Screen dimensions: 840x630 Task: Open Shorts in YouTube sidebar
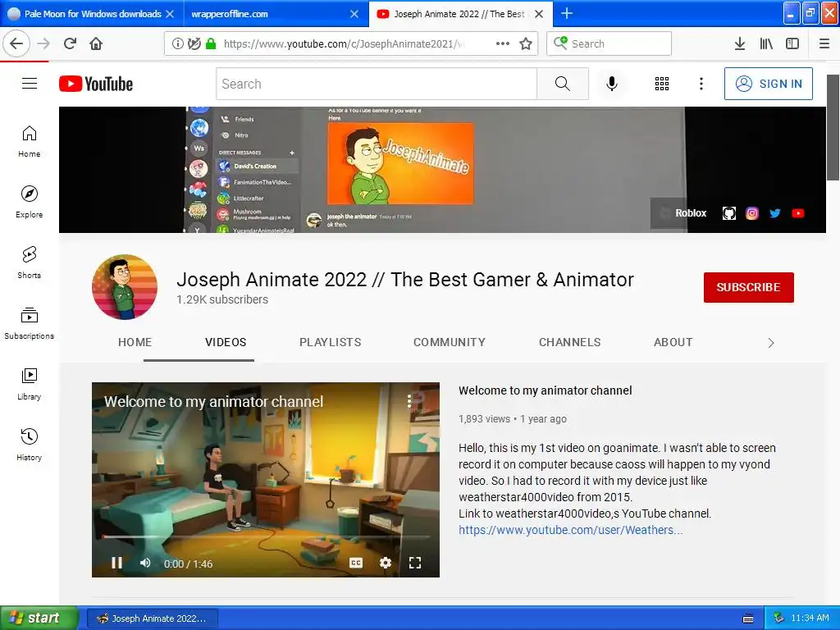pos(30,262)
